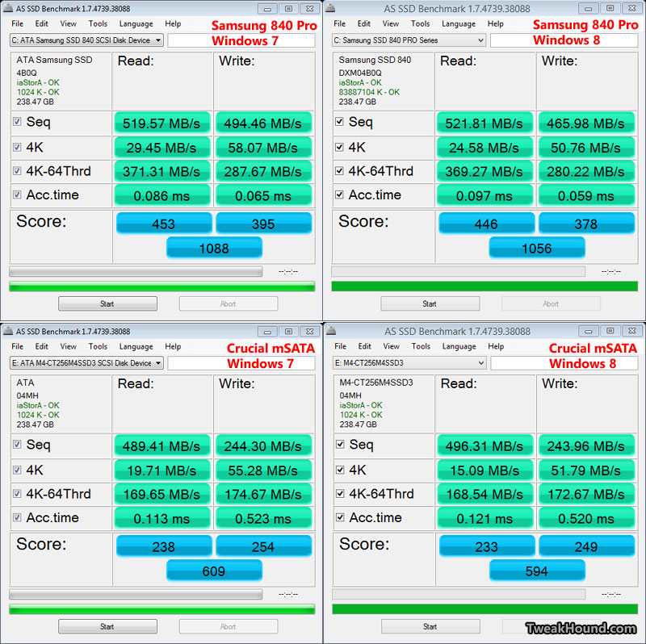This screenshot has height=644, width=646.
Task: Toggle Acc.time checkbox in Crucial Windows 8 window
Action: click(x=340, y=517)
